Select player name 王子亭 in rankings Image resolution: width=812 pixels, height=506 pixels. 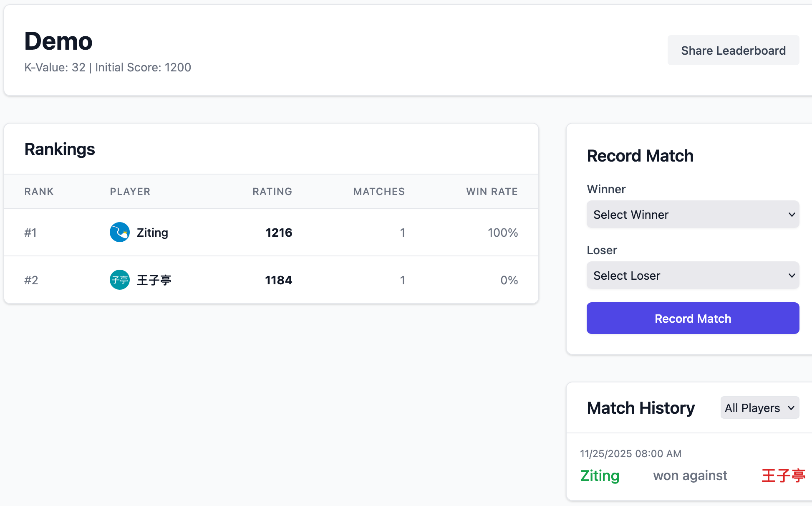[154, 280]
